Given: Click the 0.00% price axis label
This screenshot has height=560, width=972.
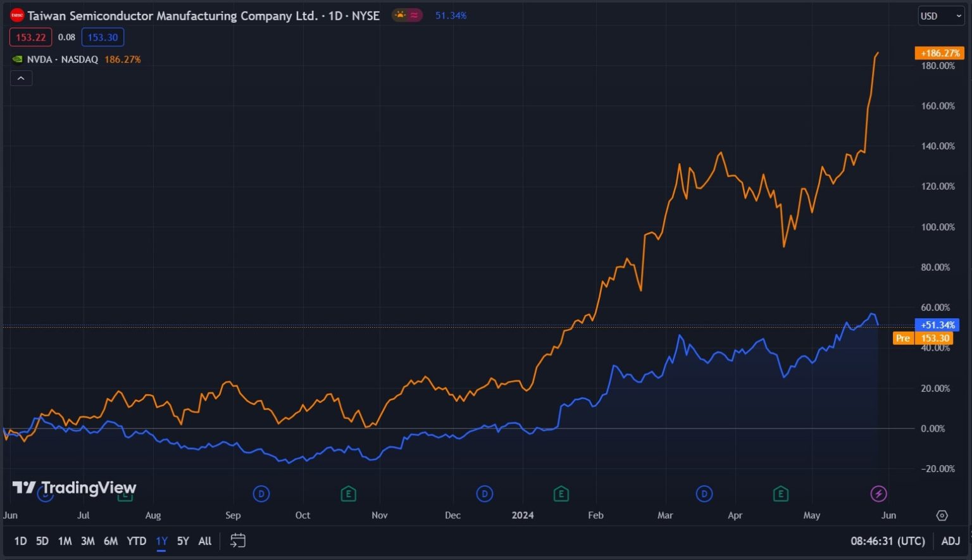Looking at the screenshot, I should click(933, 428).
